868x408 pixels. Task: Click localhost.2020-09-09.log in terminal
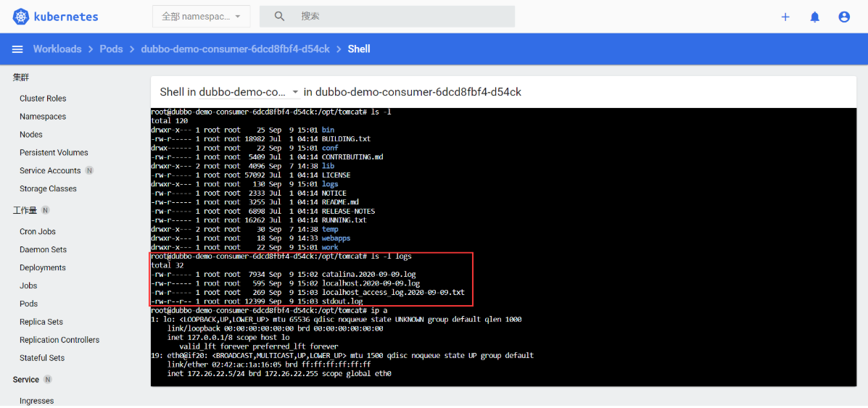tap(371, 283)
